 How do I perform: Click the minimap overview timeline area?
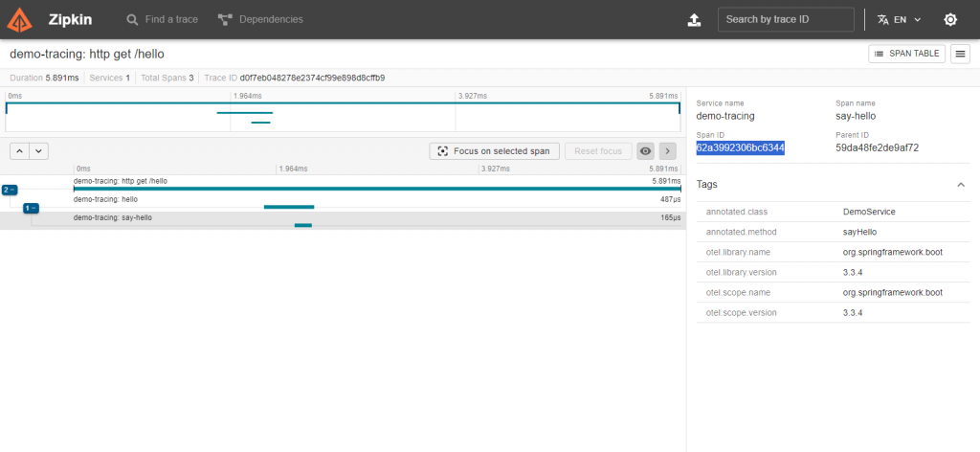[343, 116]
